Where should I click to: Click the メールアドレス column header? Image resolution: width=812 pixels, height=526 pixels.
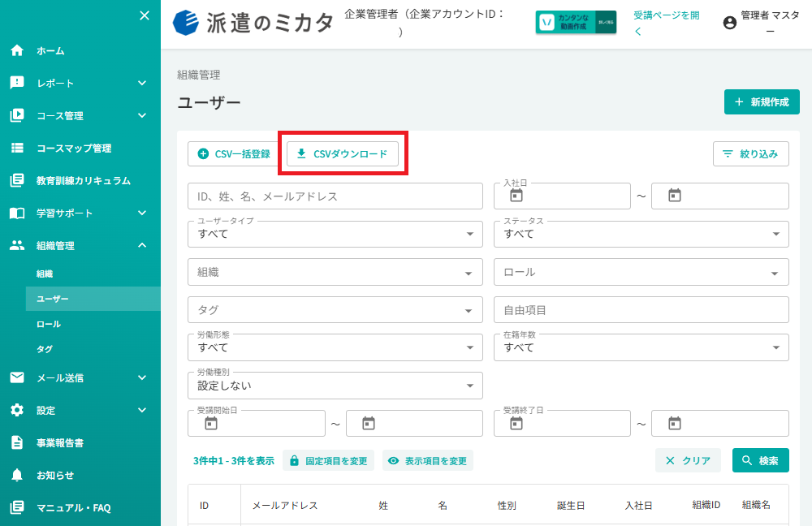[x=285, y=505]
